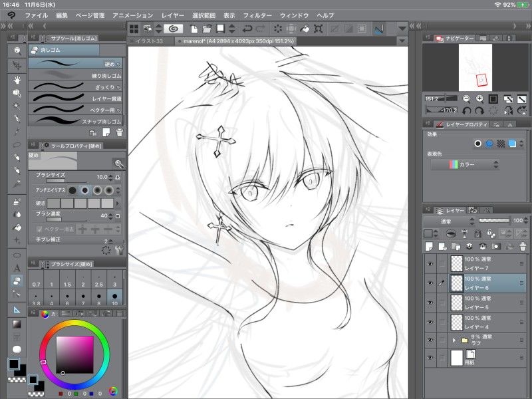Select the no anti-aliasing option
This screenshot has width=532, height=399.
click(x=72, y=190)
